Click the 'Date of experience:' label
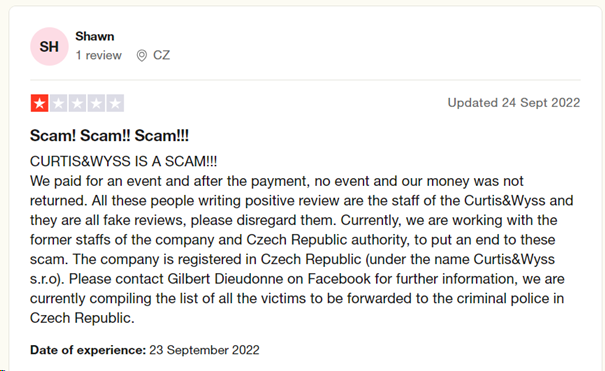 coord(88,350)
